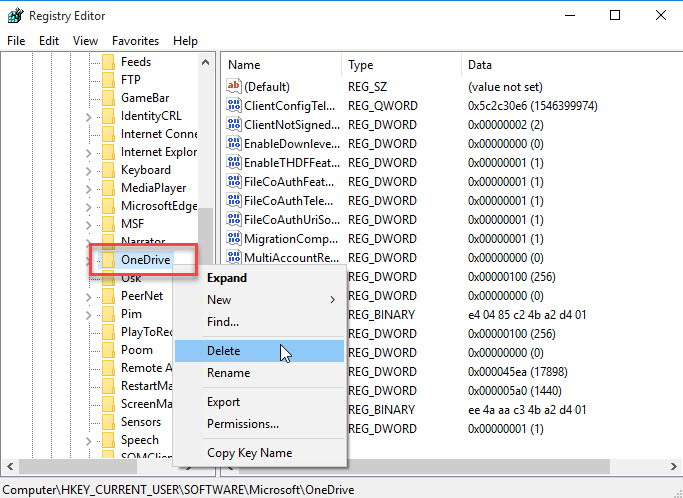Viewport: 683px width, 498px height.
Task: Click the Internet Explorer folder icon
Action: 108,152
